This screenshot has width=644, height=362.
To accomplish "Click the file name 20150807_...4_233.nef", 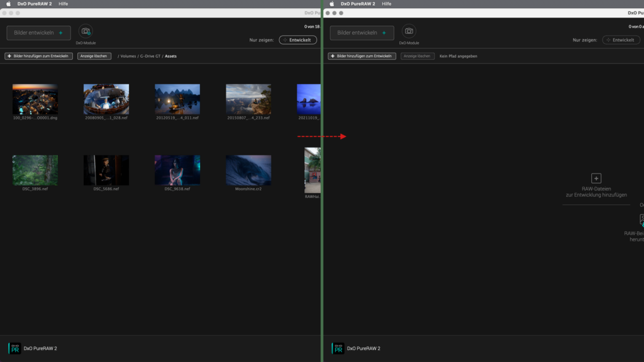I will (248, 118).
